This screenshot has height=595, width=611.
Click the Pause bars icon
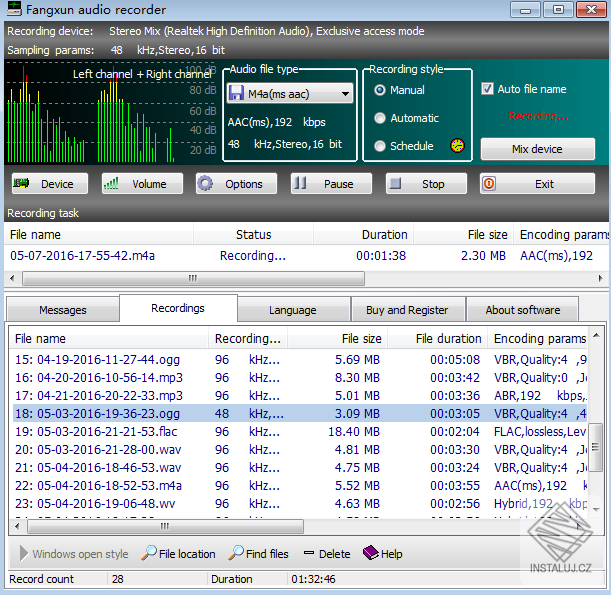[300, 183]
